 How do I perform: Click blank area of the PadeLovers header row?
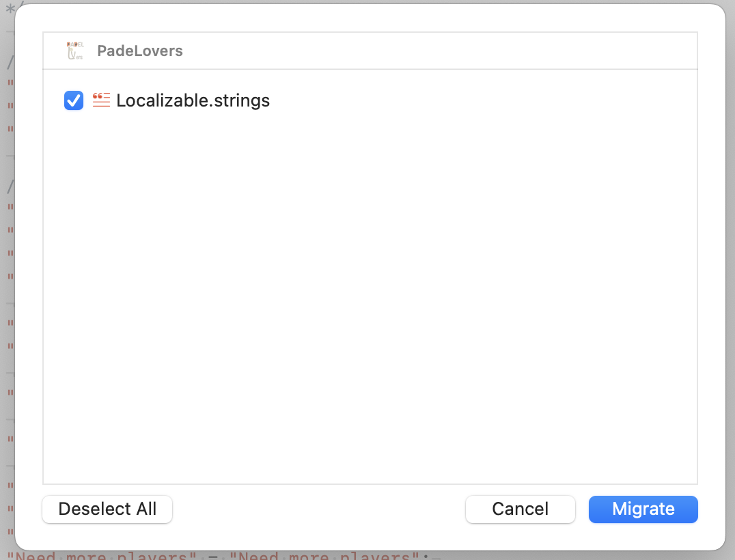click(441, 51)
